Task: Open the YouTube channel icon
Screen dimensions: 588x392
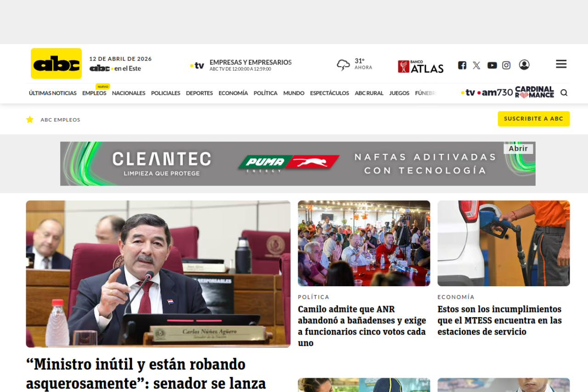Action: 492,65
